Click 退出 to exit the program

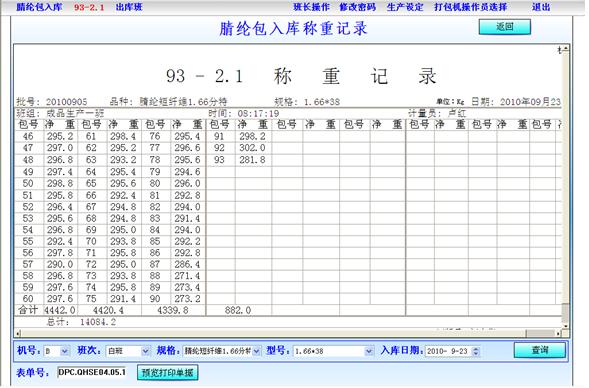pyautogui.click(x=541, y=7)
